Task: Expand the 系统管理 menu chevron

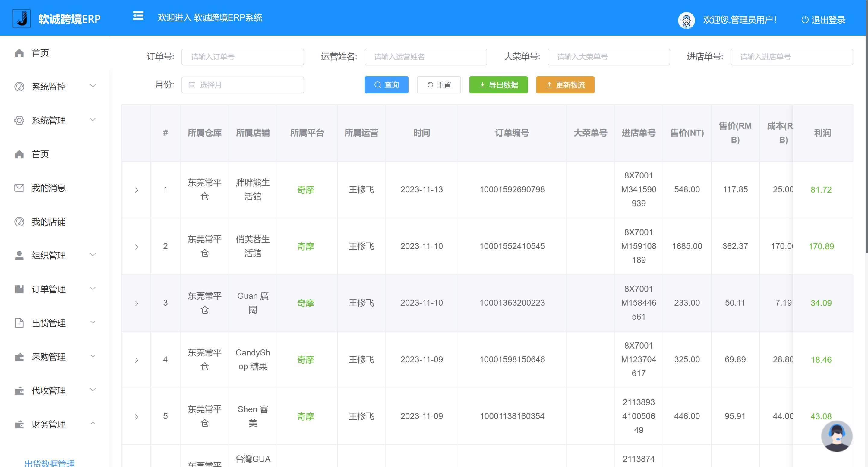Action: (93, 120)
